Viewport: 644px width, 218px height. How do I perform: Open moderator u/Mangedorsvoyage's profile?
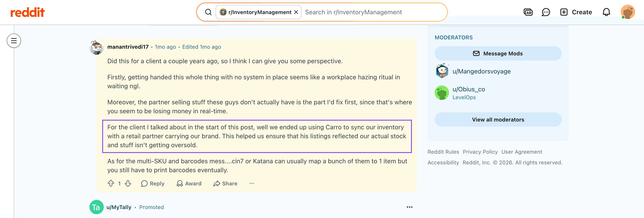(481, 71)
